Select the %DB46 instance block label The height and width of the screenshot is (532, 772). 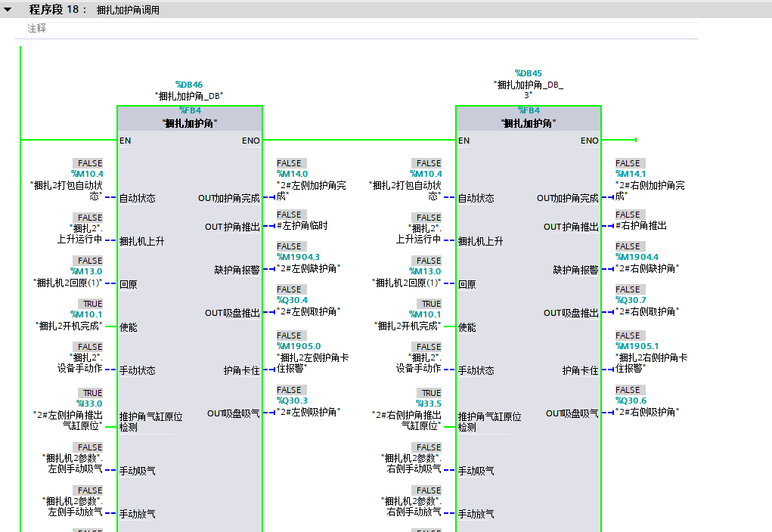[x=189, y=85]
